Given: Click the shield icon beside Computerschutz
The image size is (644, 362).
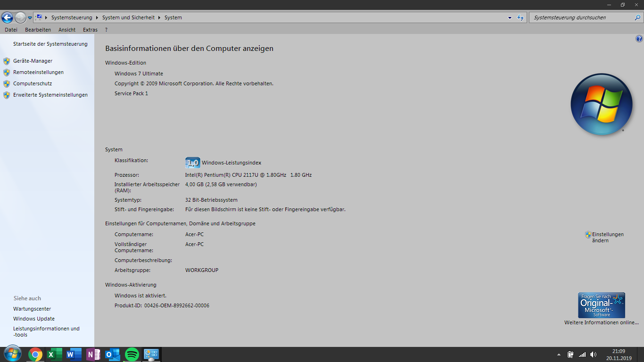Looking at the screenshot, I should click(x=7, y=83).
